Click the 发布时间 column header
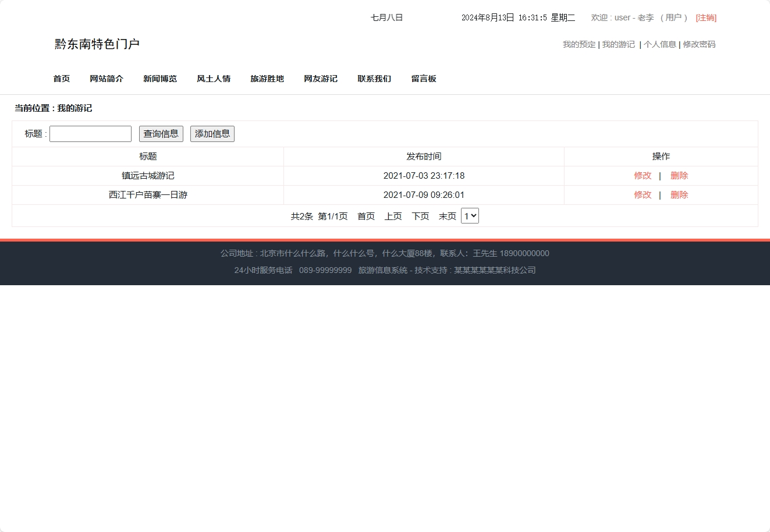The height and width of the screenshot is (532, 770). coord(424,157)
